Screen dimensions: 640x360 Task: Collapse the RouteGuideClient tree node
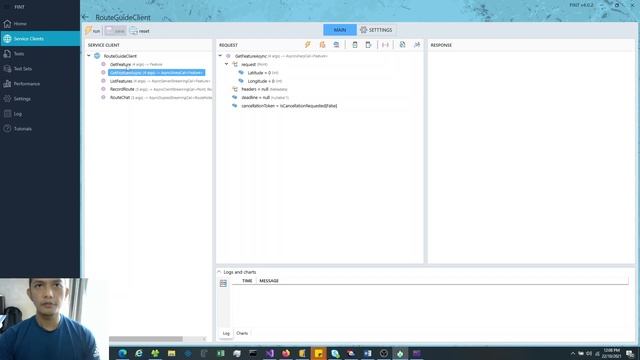(89, 56)
